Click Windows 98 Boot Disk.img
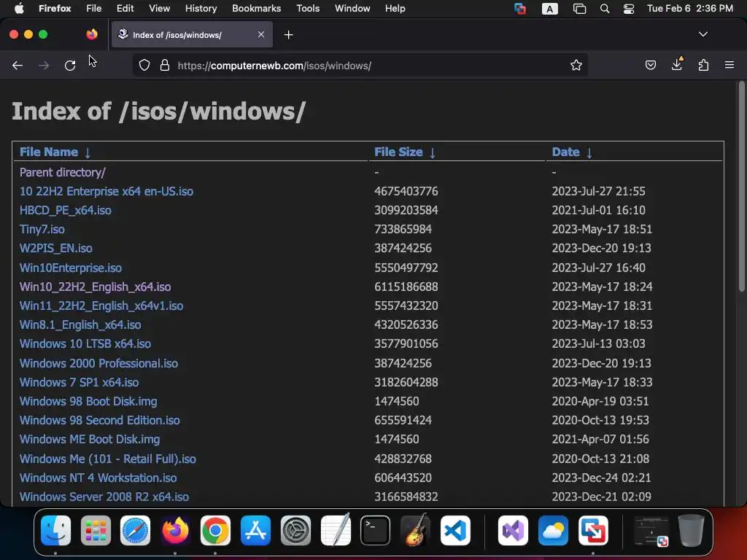747x560 pixels. coord(88,402)
